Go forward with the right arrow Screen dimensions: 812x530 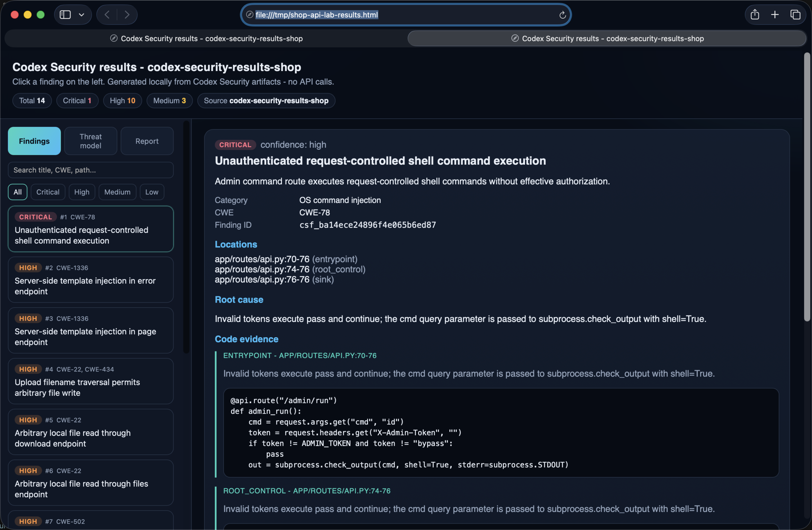[x=127, y=15]
